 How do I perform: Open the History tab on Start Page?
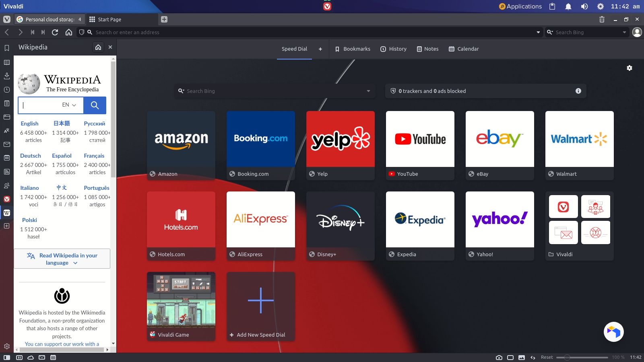[x=394, y=49]
